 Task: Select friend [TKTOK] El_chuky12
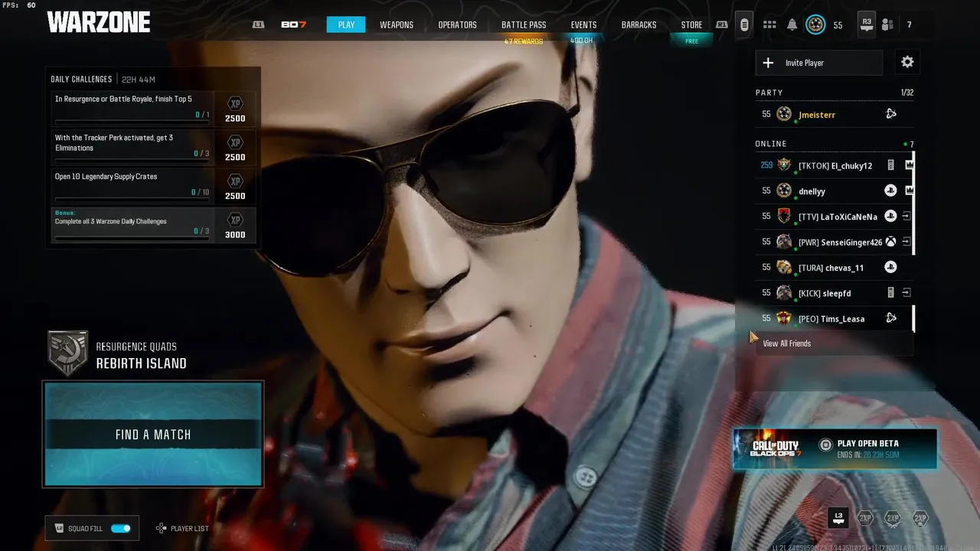pyautogui.click(x=835, y=165)
